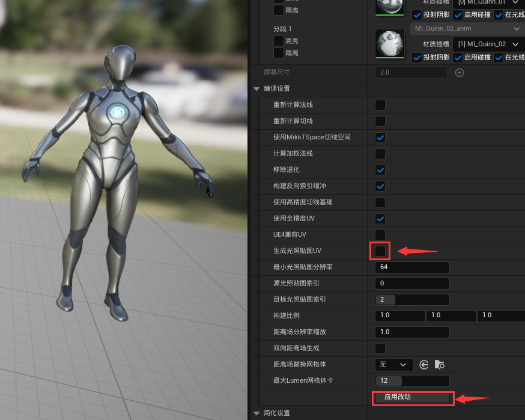Toggle 投射阴影 in the MI_Quinn_02 row
Image resolution: width=525 pixels, height=420 pixels.
point(417,58)
